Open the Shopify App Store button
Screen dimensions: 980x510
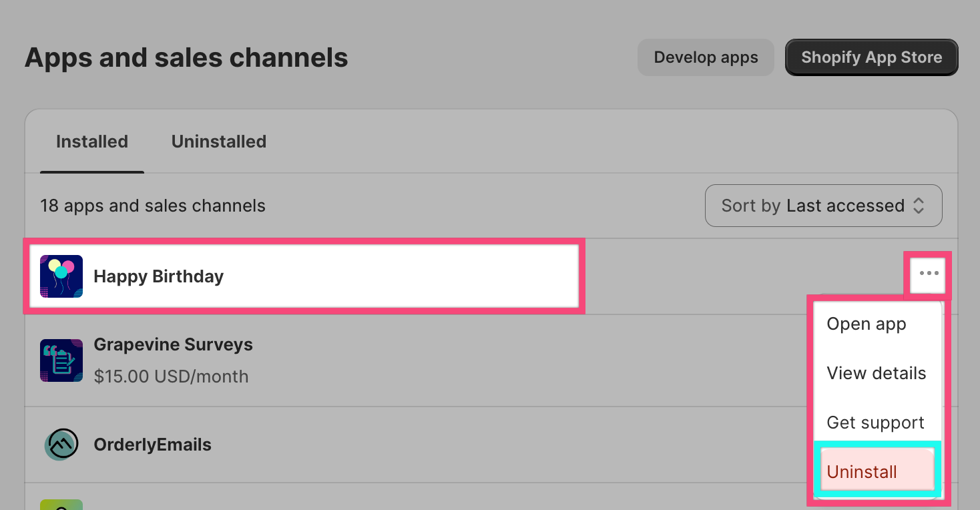coord(871,57)
